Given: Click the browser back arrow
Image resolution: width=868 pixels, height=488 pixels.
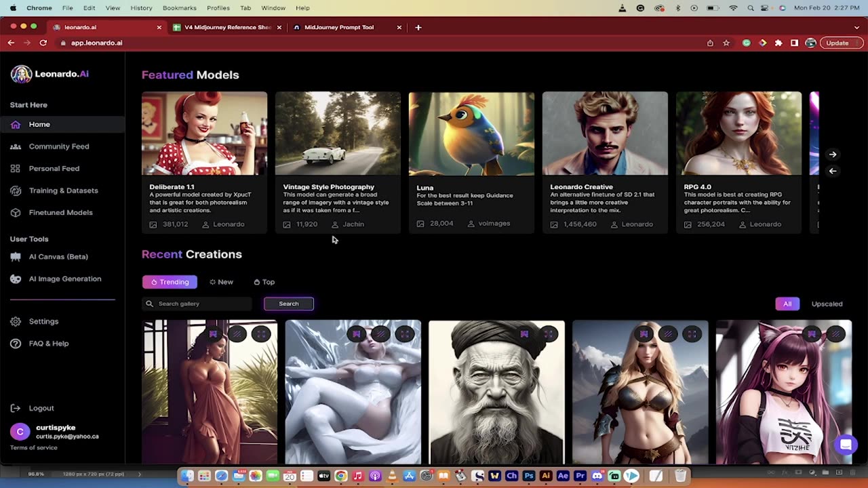Looking at the screenshot, I should [x=11, y=43].
